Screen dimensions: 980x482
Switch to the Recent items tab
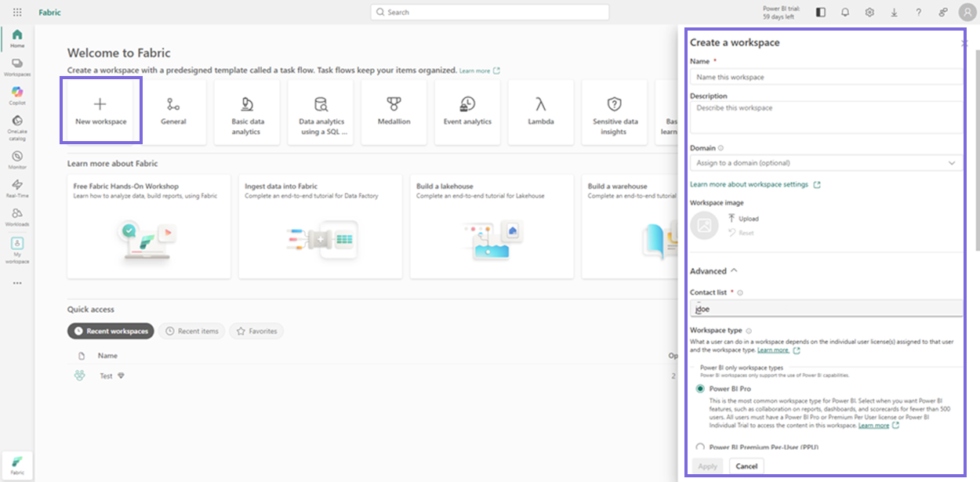pos(191,331)
